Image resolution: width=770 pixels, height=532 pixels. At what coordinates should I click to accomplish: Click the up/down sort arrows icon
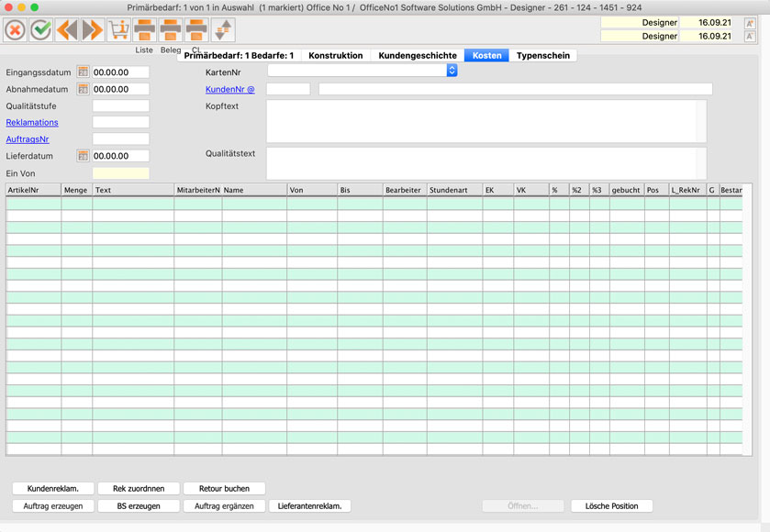223,30
